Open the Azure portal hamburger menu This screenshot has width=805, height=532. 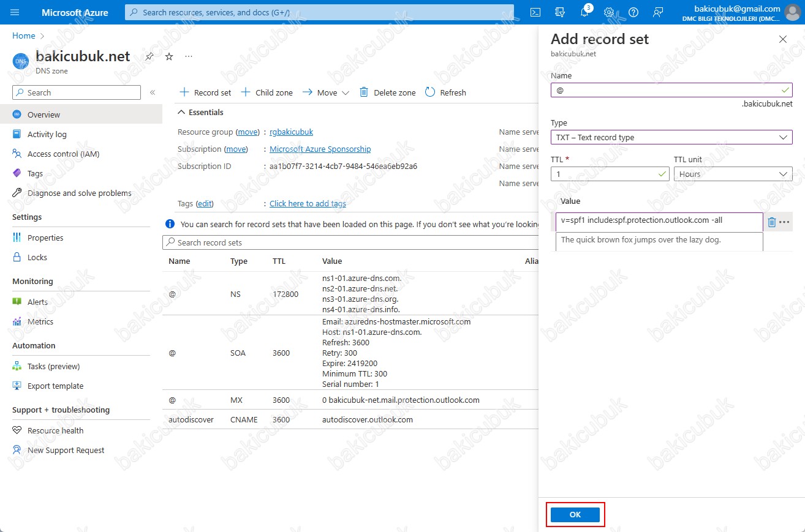pyautogui.click(x=15, y=12)
